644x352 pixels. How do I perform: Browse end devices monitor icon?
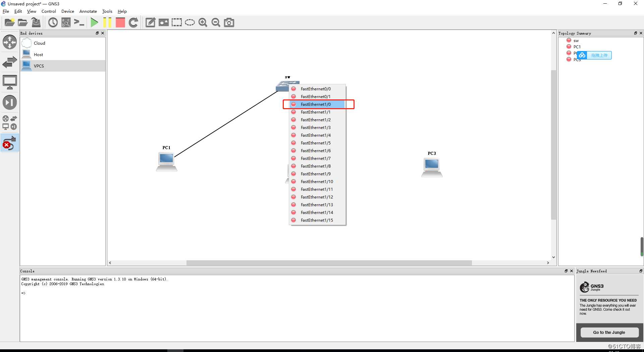(x=10, y=82)
